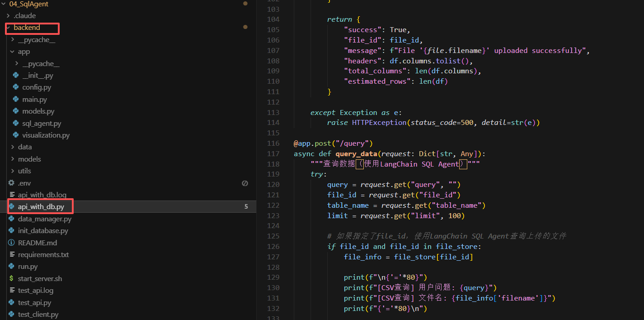Click the Python icon beside sql_agent.py
This screenshot has width=644, height=320.
click(16, 124)
